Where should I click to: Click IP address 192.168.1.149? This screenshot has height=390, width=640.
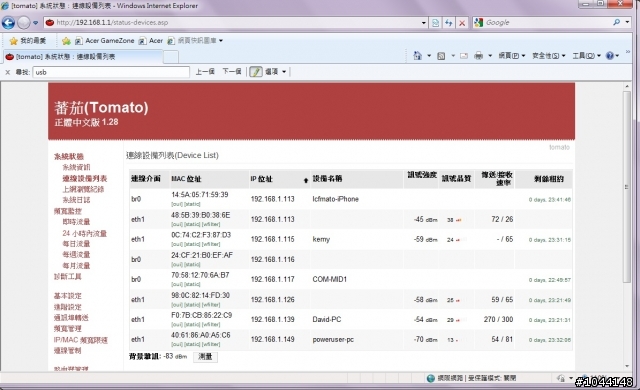272,339
